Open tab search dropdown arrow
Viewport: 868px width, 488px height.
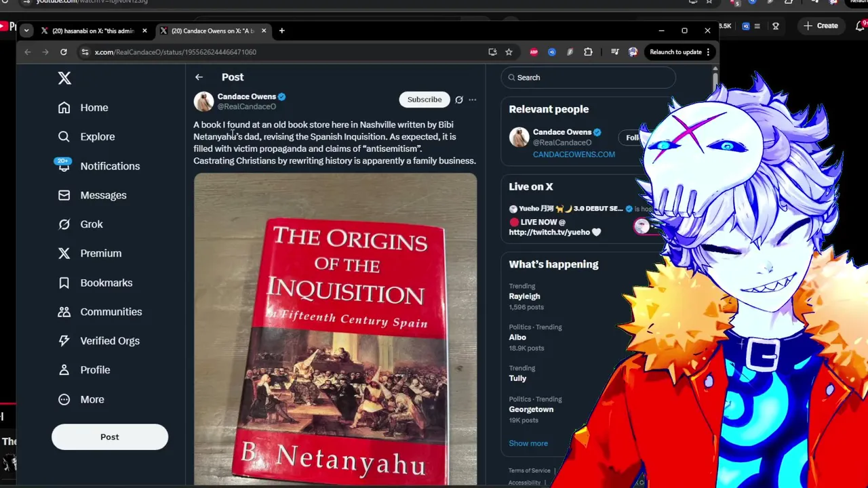coord(26,30)
